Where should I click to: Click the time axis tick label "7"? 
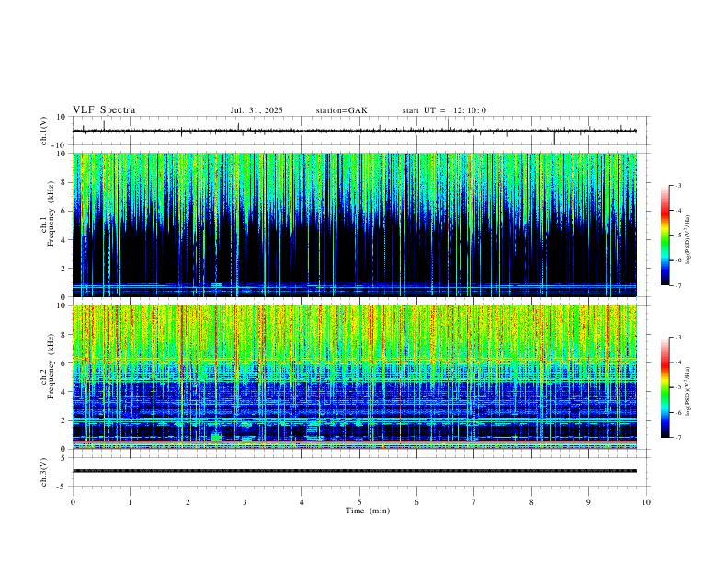coord(474,502)
